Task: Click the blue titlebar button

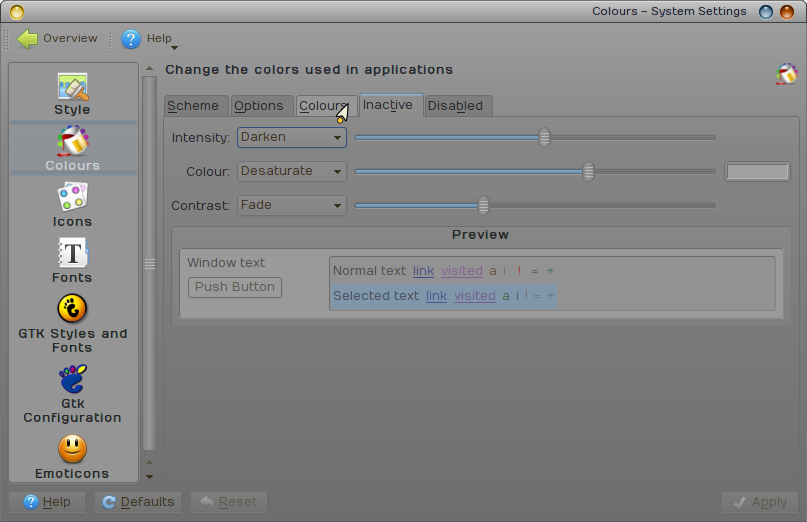Action: click(766, 11)
